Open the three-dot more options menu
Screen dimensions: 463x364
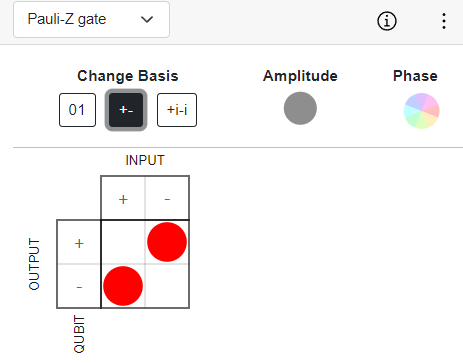[x=444, y=21]
